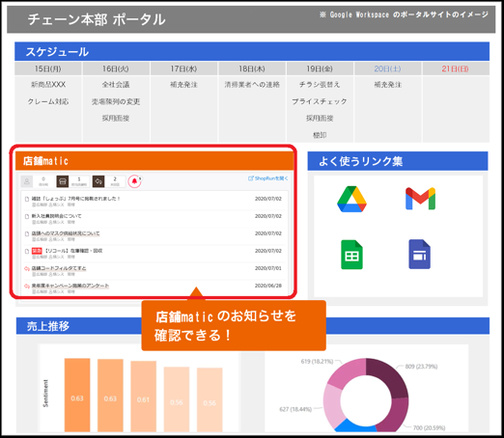504x438 pixels.
Task: Click the チェーン本部 ポータル title
Action: click(97, 19)
